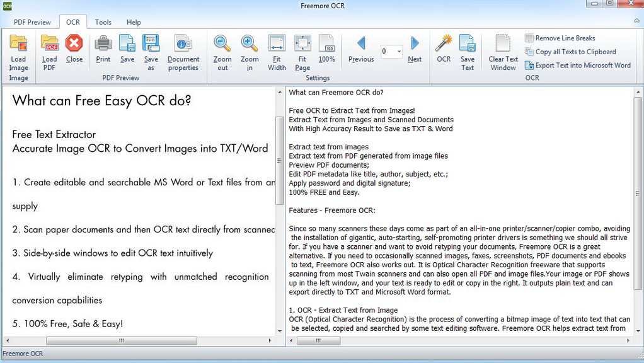Click '3. Side-by-side windows' line in preview
This screenshot has width=644, height=363.
click(113, 253)
